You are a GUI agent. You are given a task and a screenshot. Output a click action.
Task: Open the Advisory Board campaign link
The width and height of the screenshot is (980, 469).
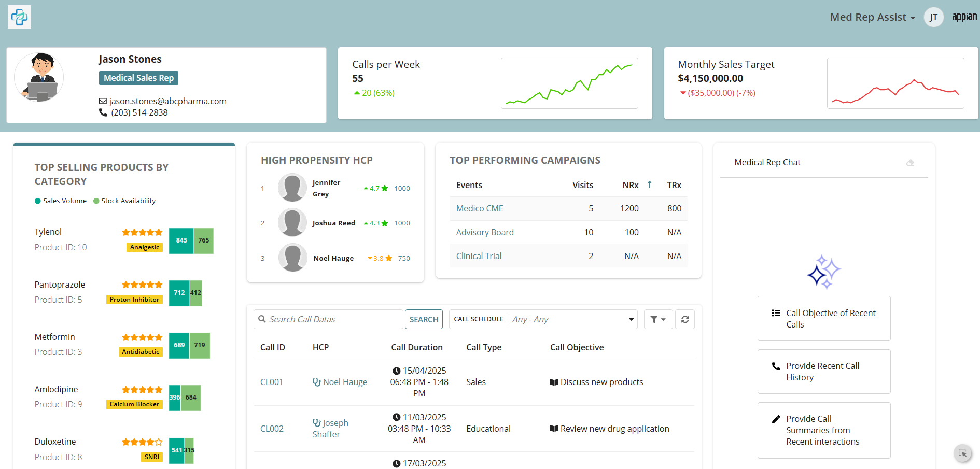485,232
